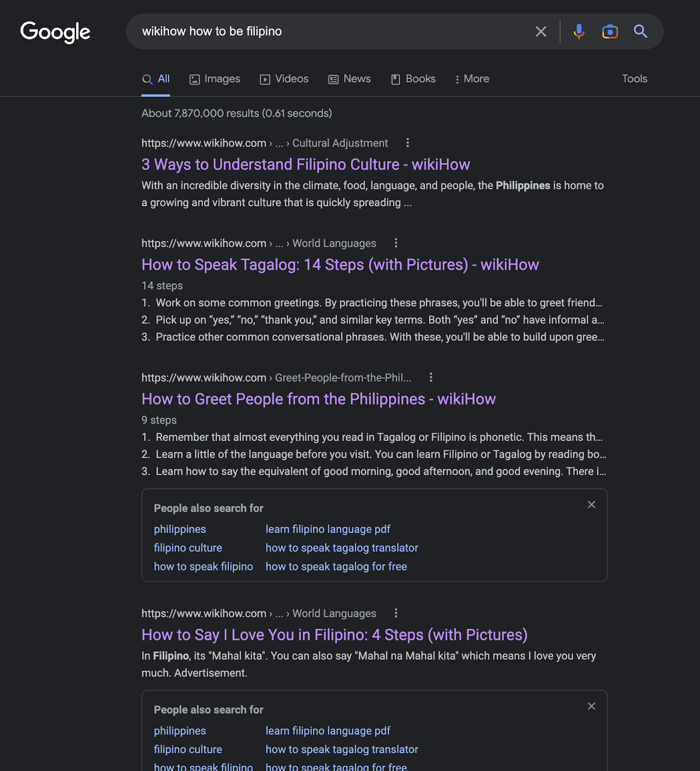Image resolution: width=700 pixels, height=771 pixels.
Task: Click the 'About 7,870,000 results' stats text
Action: coord(237,113)
